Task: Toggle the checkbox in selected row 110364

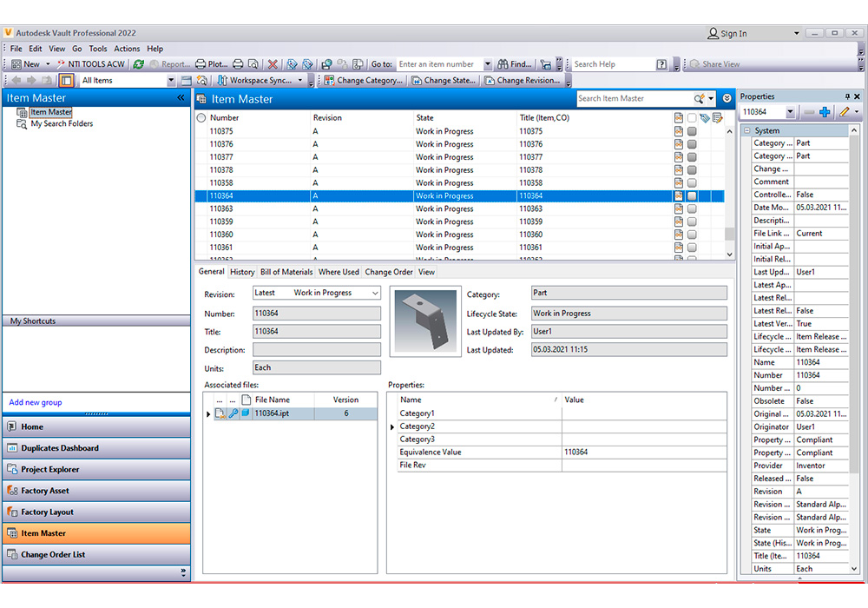Action: (692, 196)
